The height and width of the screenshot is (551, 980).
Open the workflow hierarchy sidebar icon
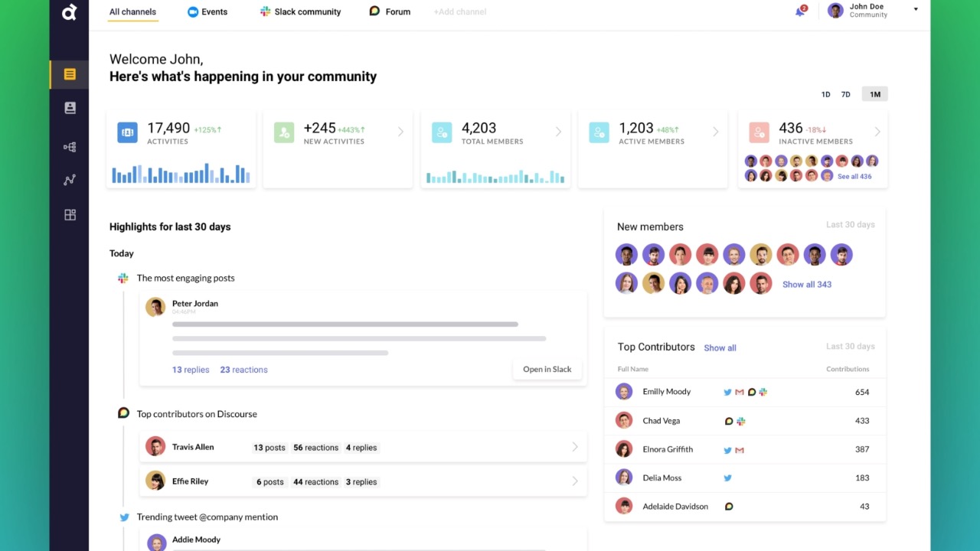pos(70,147)
